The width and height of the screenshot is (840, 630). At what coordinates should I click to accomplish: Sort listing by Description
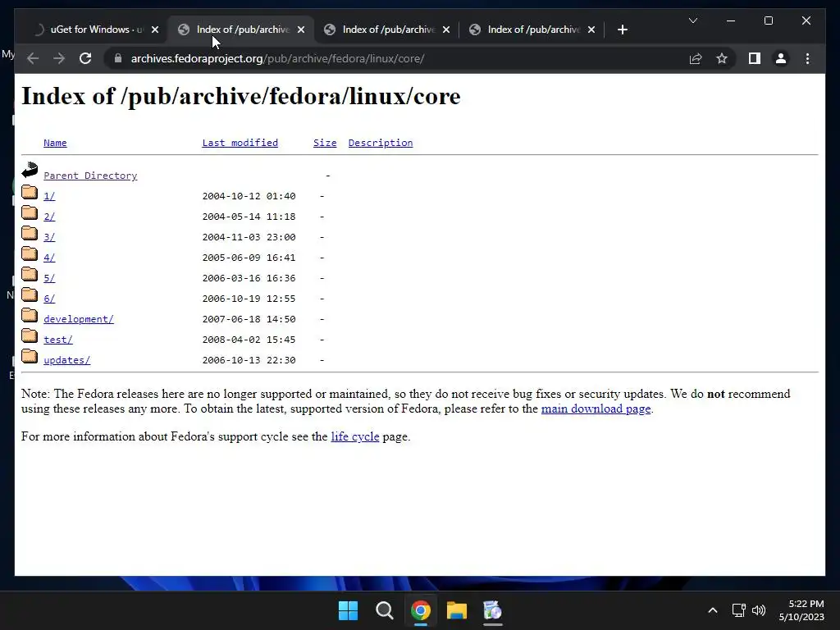[381, 143]
